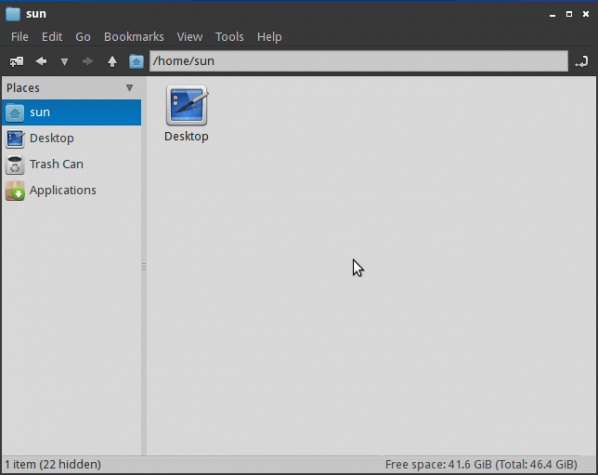Open Desktop in the Places sidebar
Image resolution: width=598 pixels, height=475 pixels.
72,138
